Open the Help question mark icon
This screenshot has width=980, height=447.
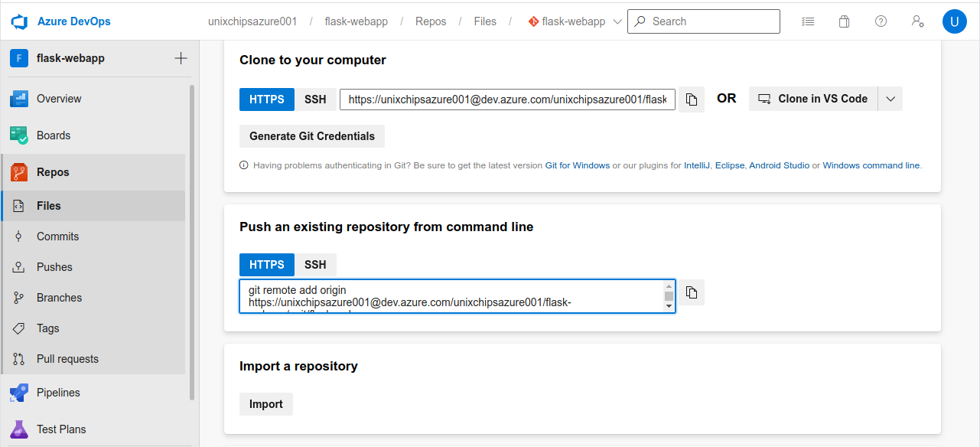pyautogui.click(x=881, y=21)
